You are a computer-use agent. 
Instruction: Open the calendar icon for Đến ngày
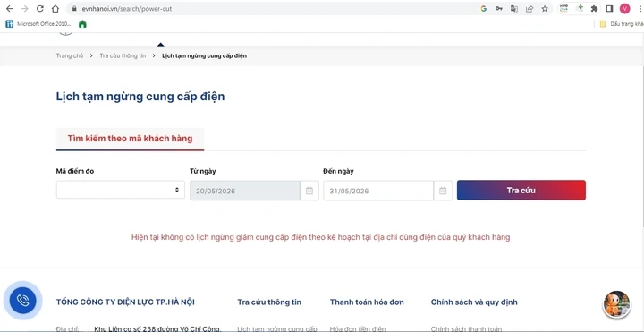(443, 191)
